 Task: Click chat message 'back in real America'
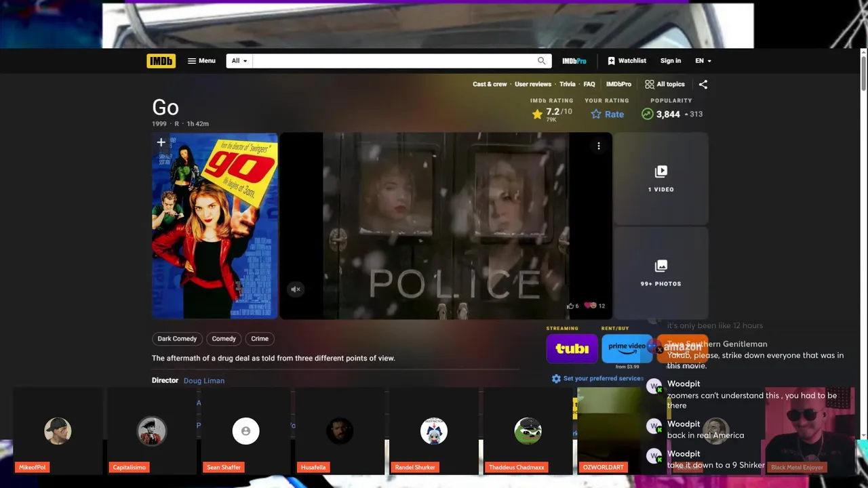(705, 435)
